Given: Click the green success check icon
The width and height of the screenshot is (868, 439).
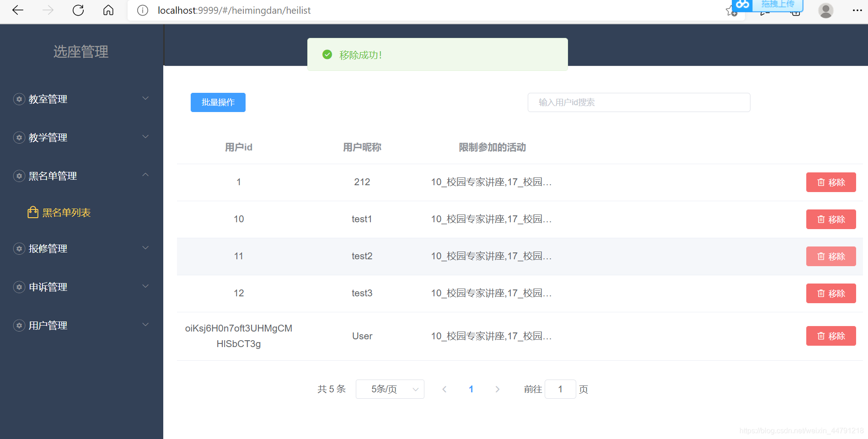Looking at the screenshot, I should tap(327, 54).
